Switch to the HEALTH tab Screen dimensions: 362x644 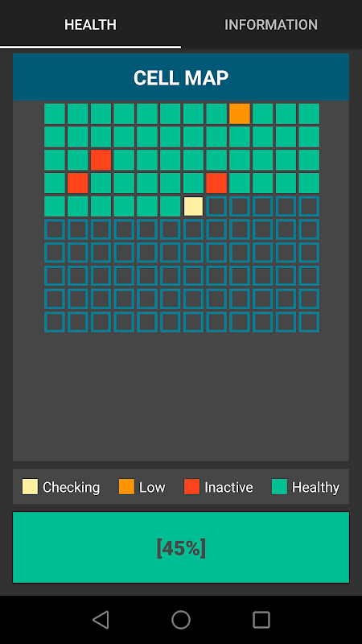tap(90, 25)
